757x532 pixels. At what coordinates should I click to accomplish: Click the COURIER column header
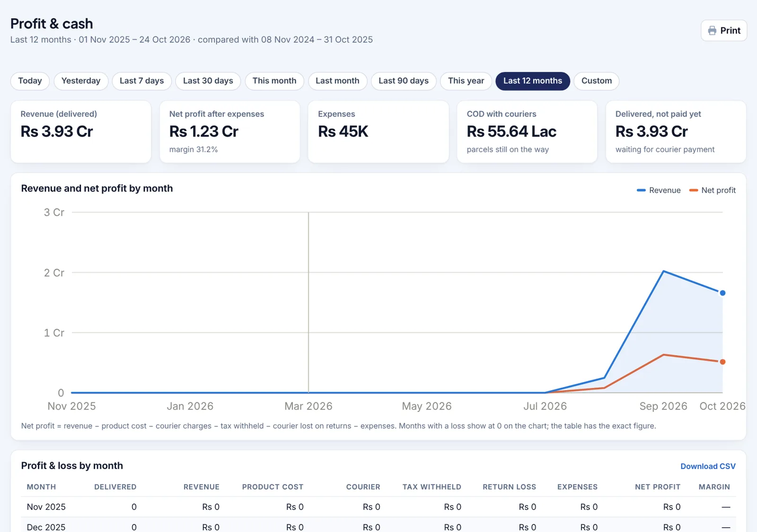click(x=363, y=487)
